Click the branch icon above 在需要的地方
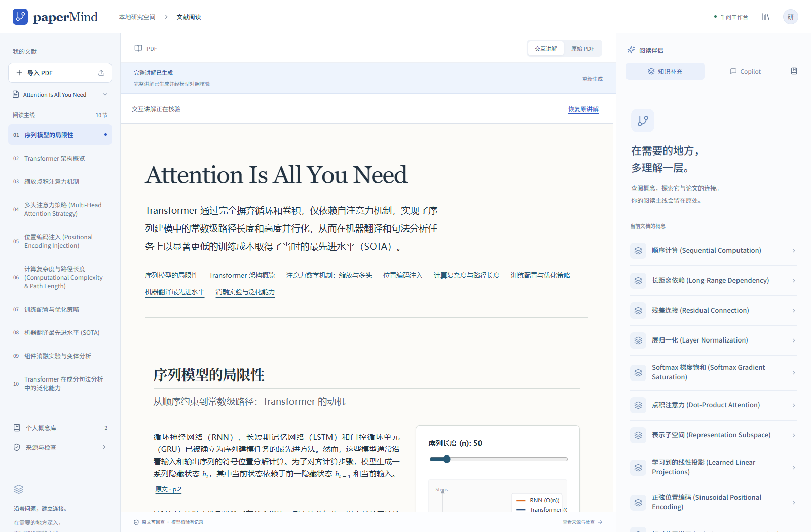The width and height of the screenshot is (811, 532). click(643, 121)
